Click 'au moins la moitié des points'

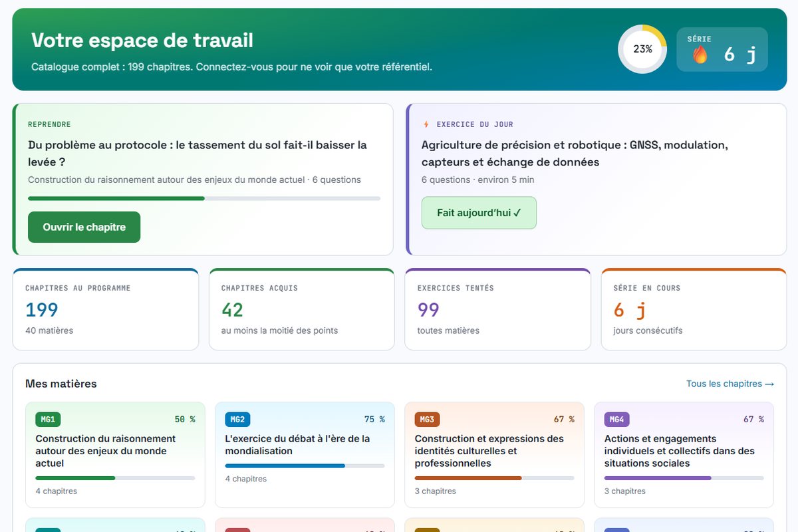[x=279, y=331]
